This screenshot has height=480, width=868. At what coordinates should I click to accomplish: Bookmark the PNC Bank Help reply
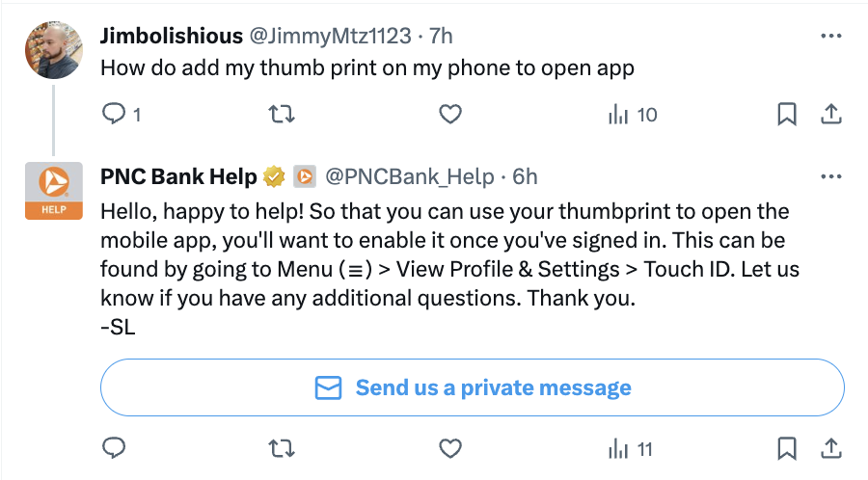pyautogui.click(x=787, y=449)
